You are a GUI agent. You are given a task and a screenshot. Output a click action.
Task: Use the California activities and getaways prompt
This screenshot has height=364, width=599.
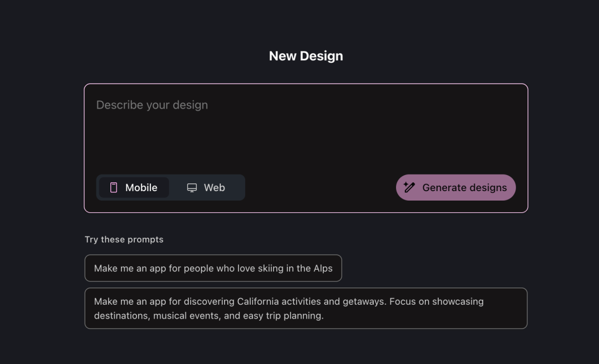pyautogui.click(x=306, y=308)
